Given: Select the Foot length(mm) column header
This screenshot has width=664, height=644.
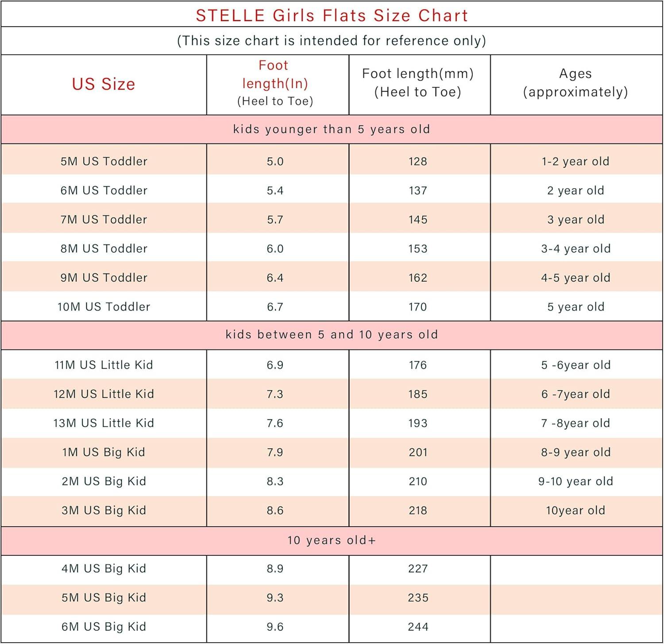Looking at the screenshot, I should 418,83.
